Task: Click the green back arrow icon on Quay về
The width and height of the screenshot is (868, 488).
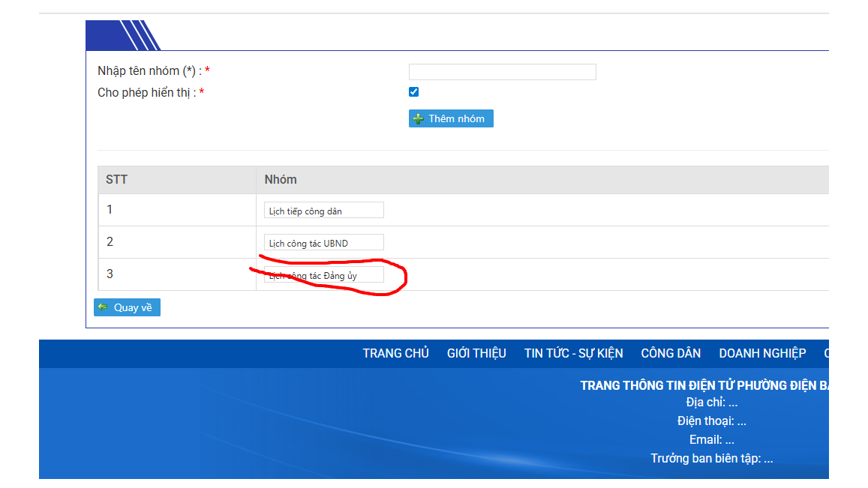Action: coord(103,307)
